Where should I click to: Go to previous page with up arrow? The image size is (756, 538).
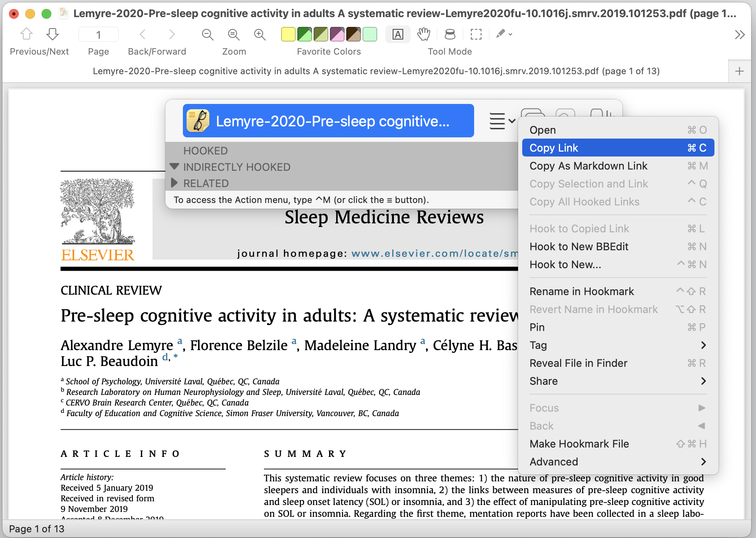pos(26,34)
